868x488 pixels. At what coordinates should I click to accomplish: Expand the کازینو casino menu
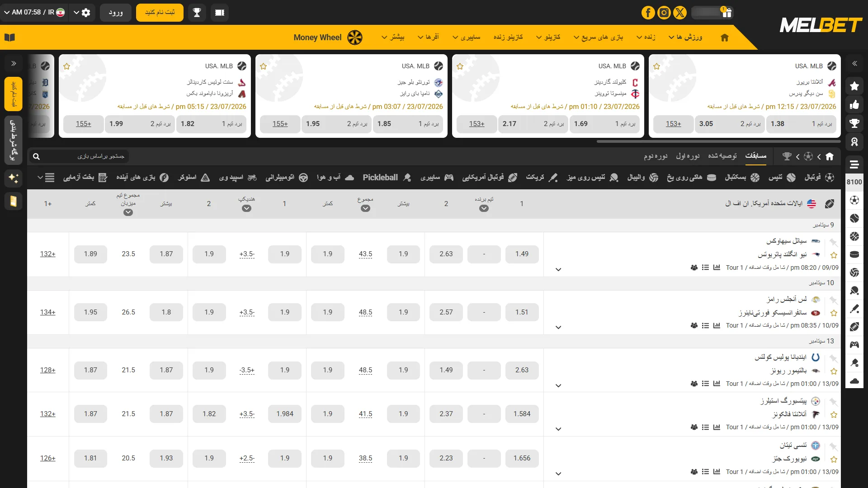tap(548, 37)
